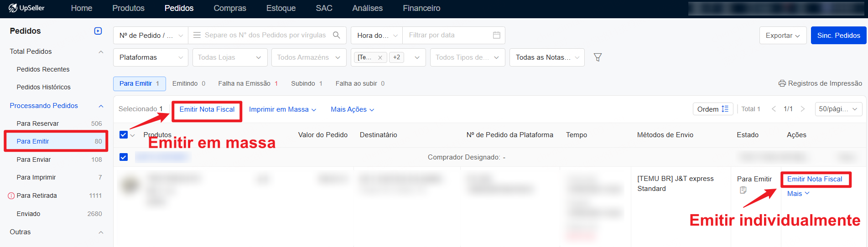Click the Sinc. Pedidos button
The image size is (868, 247).
click(838, 36)
